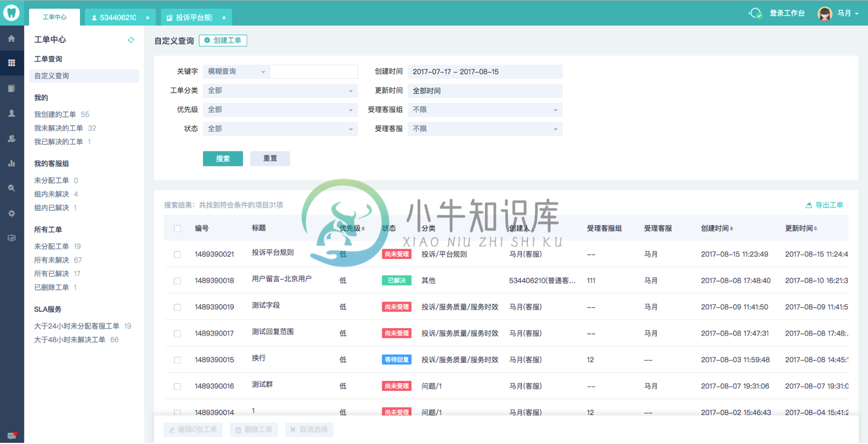Sort by 创建时间 column arrows
Viewport: 868px width, 444px height.
click(732, 228)
